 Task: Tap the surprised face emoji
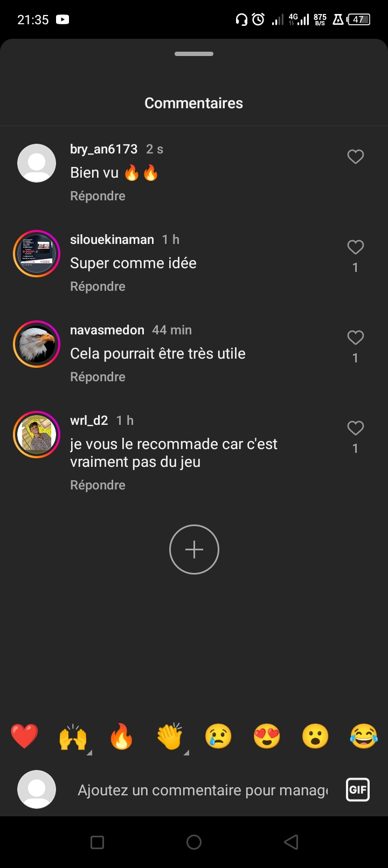[315, 736]
